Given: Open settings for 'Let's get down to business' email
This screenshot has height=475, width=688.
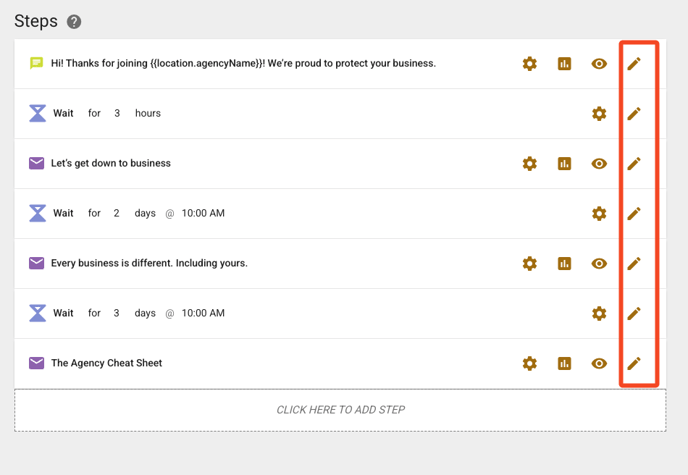Looking at the screenshot, I should pyautogui.click(x=530, y=164).
